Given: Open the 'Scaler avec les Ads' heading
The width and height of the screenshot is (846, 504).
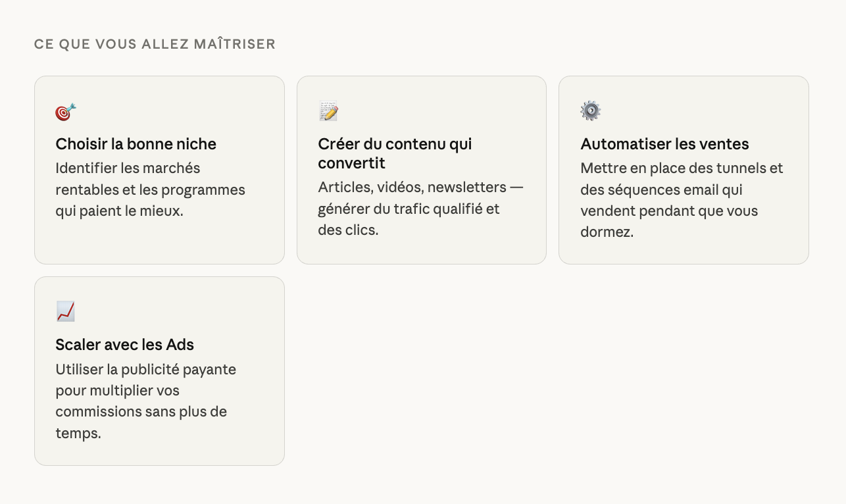Looking at the screenshot, I should [124, 345].
